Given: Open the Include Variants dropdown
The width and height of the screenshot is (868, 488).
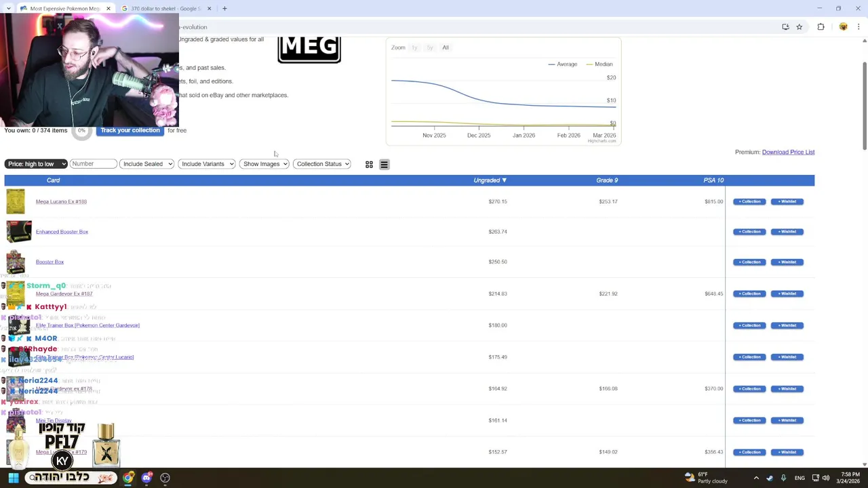Looking at the screenshot, I should point(206,164).
